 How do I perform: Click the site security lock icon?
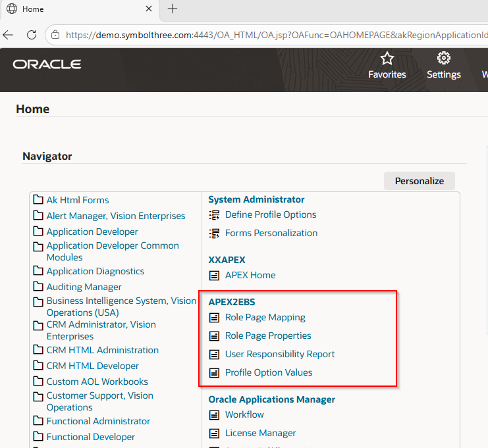coord(55,35)
